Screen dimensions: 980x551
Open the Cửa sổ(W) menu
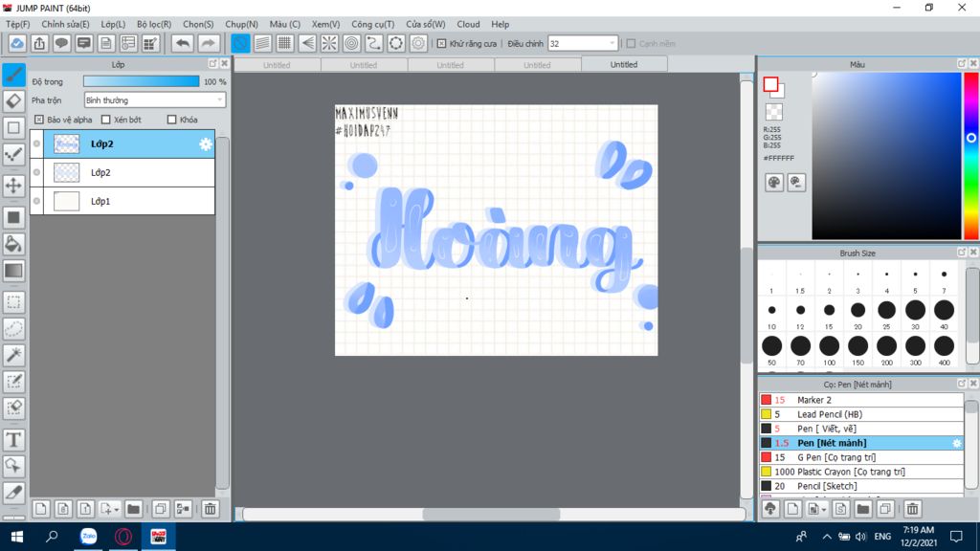click(426, 24)
